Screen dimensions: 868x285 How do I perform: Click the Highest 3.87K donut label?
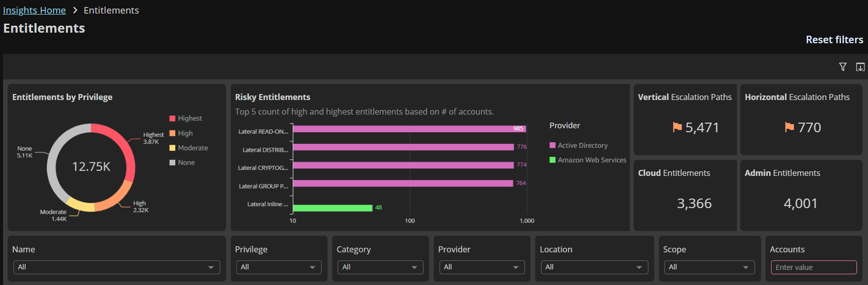point(153,138)
